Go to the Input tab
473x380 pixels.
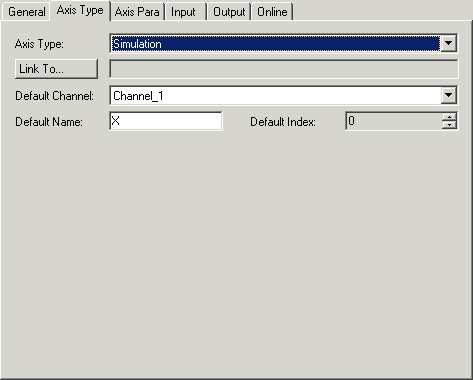[x=185, y=12]
